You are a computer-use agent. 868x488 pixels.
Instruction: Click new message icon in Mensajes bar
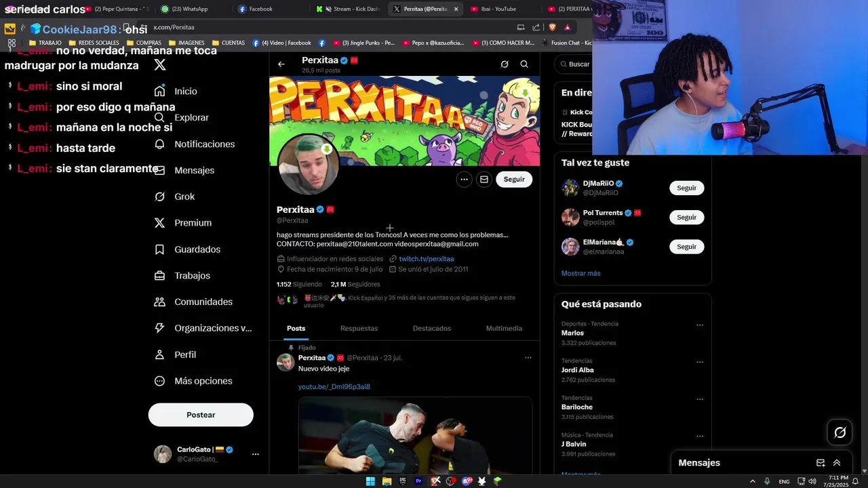pos(821,463)
